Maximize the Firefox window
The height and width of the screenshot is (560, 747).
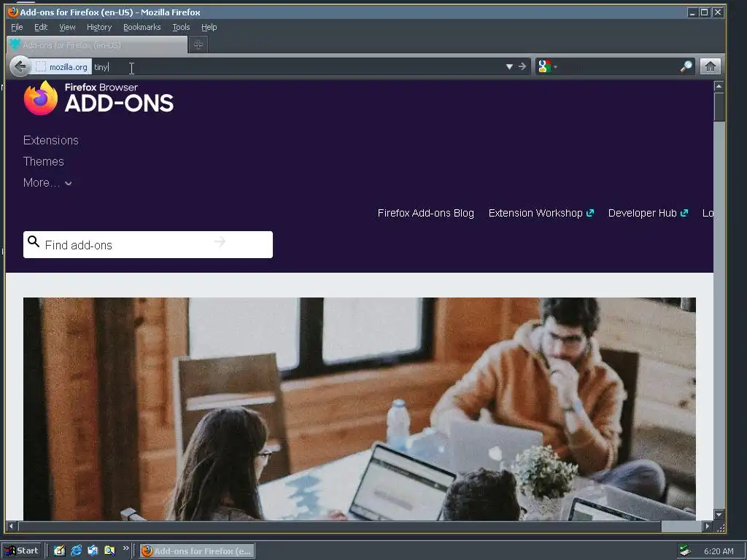coord(704,12)
